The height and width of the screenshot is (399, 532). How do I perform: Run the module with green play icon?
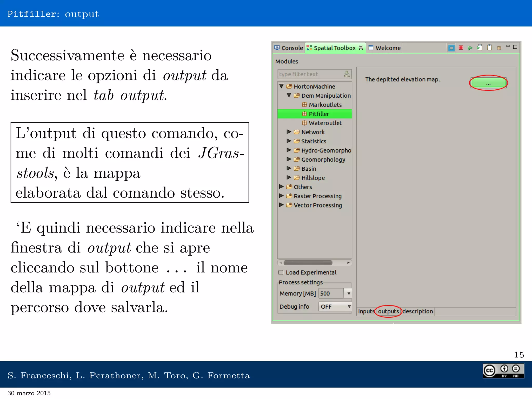pyautogui.click(x=470, y=48)
